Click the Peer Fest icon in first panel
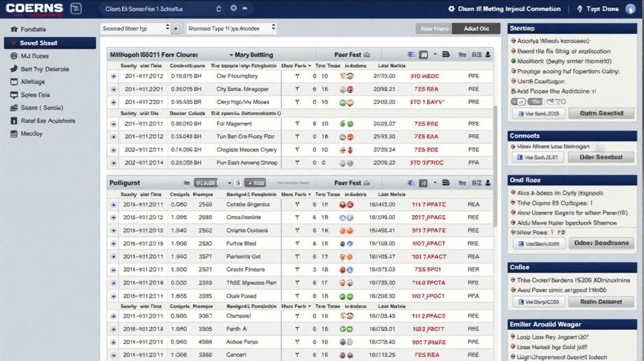644x361 pixels. [x=367, y=55]
